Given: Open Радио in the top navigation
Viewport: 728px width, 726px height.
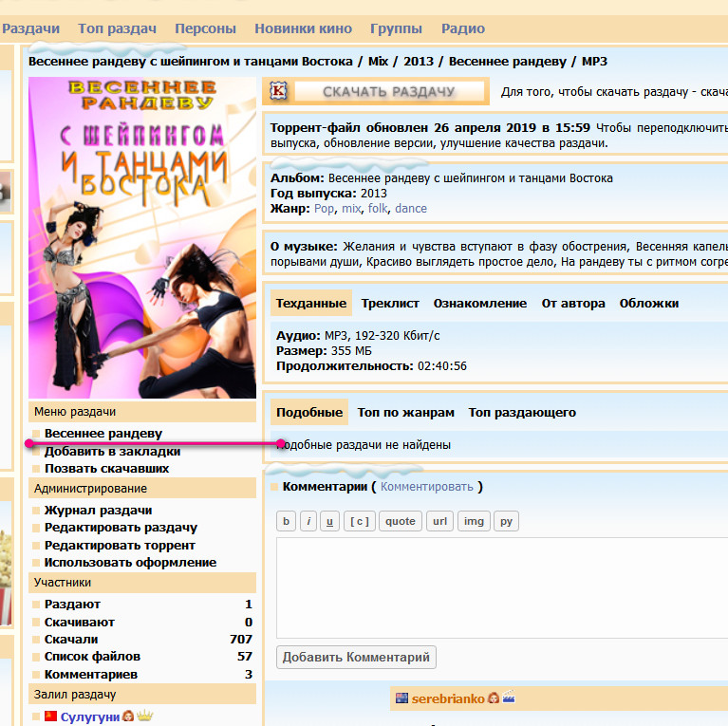Looking at the screenshot, I should click(x=463, y=28).
